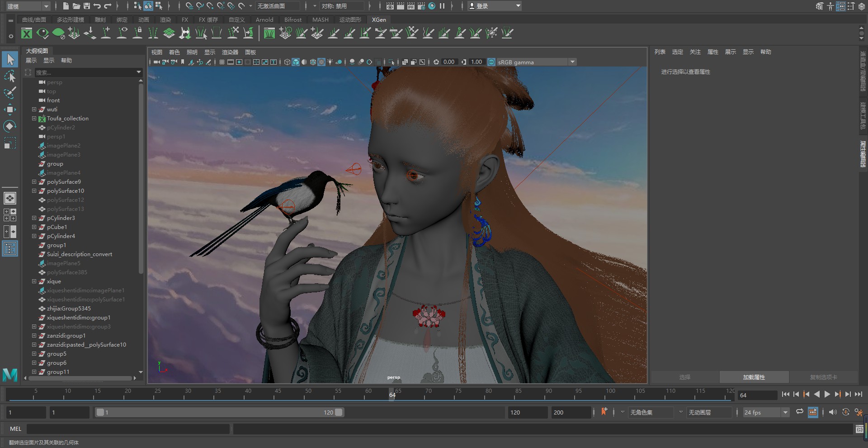The image size is (868, 448).
Task: Expand the Toufa_collection node
Action: tap(34, 119)
